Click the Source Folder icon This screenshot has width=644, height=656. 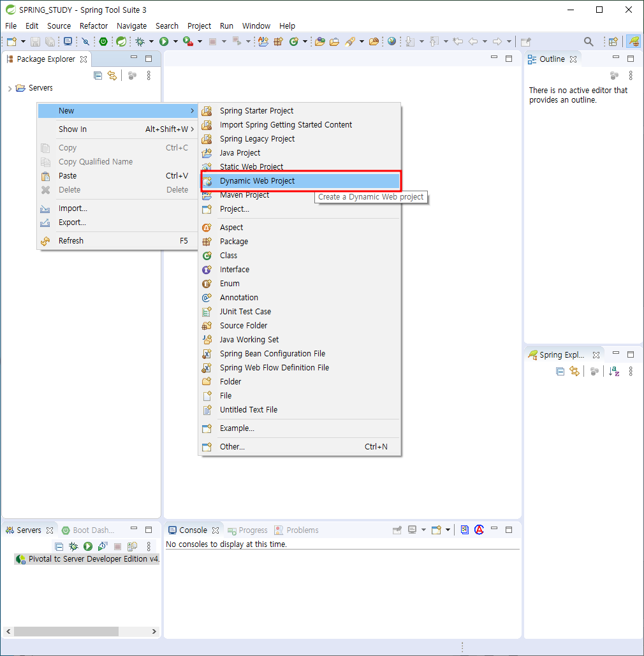[x=207, y=326]
